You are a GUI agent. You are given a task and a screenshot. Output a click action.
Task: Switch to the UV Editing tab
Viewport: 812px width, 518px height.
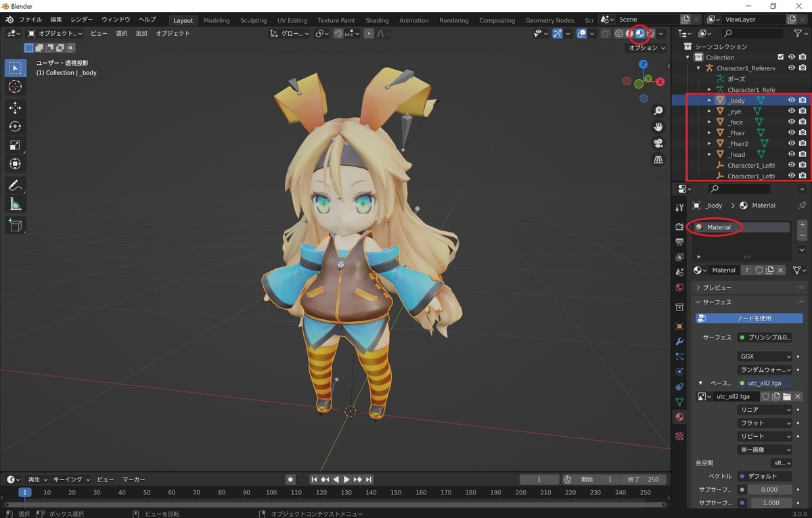point(292,20)
